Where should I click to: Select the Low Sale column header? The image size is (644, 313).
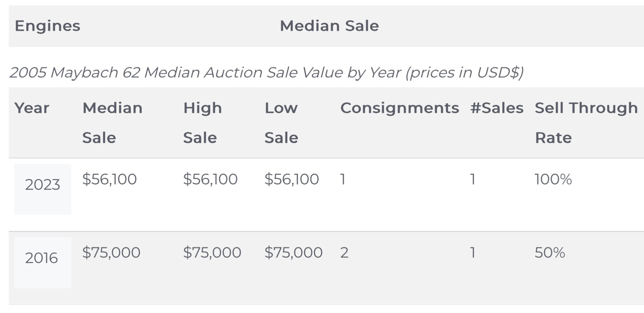[x=281, y=123]
